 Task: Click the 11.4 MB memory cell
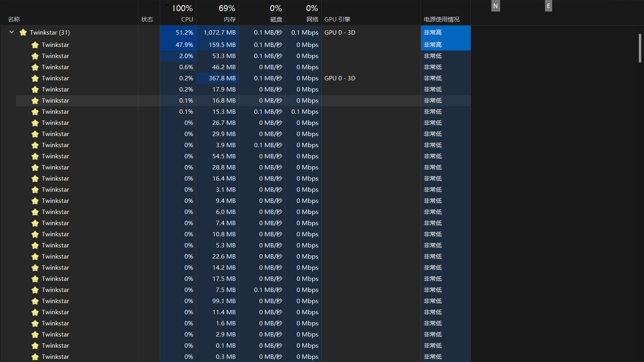217,312
